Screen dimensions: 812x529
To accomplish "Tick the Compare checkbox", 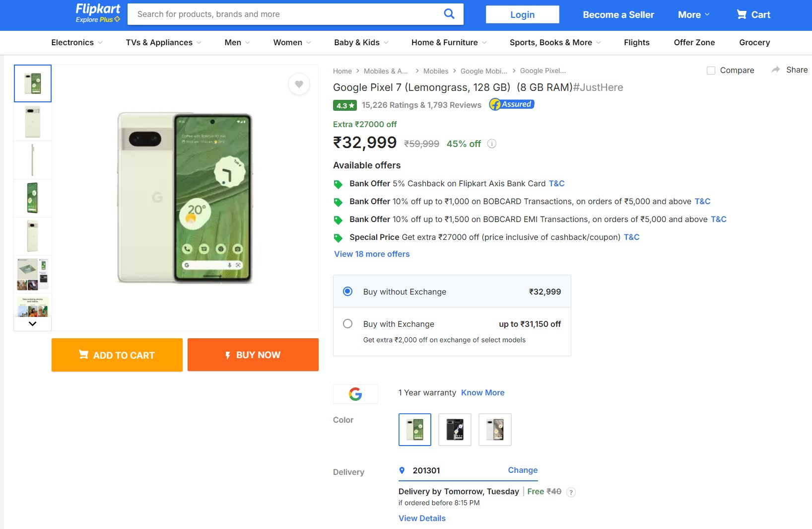I will coord(711,71).
